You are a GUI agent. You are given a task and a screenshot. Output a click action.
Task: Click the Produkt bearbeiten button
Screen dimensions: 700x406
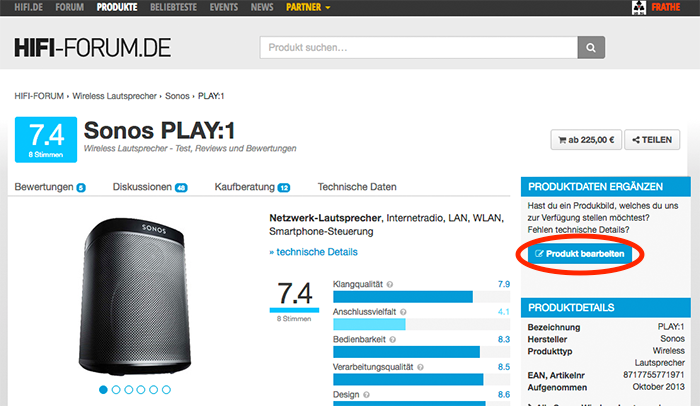pos(580,255)
